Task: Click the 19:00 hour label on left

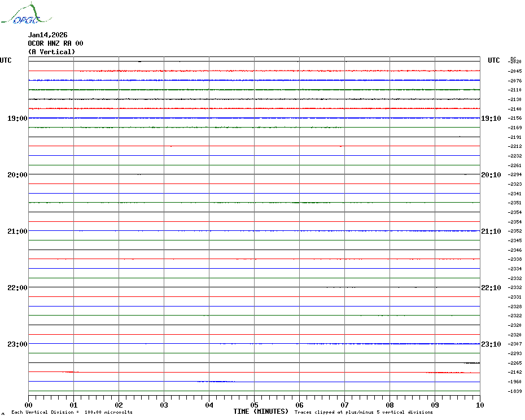Action: [17, 119]
